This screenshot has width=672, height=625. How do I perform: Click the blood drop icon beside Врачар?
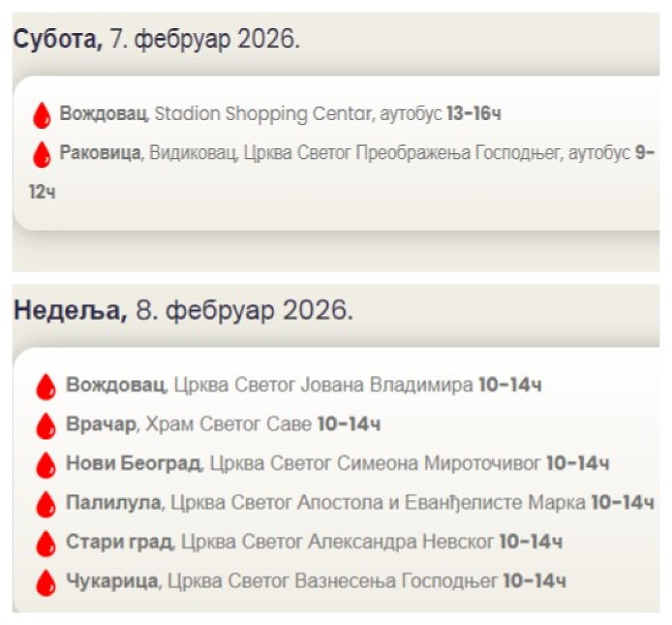point(46,426)
